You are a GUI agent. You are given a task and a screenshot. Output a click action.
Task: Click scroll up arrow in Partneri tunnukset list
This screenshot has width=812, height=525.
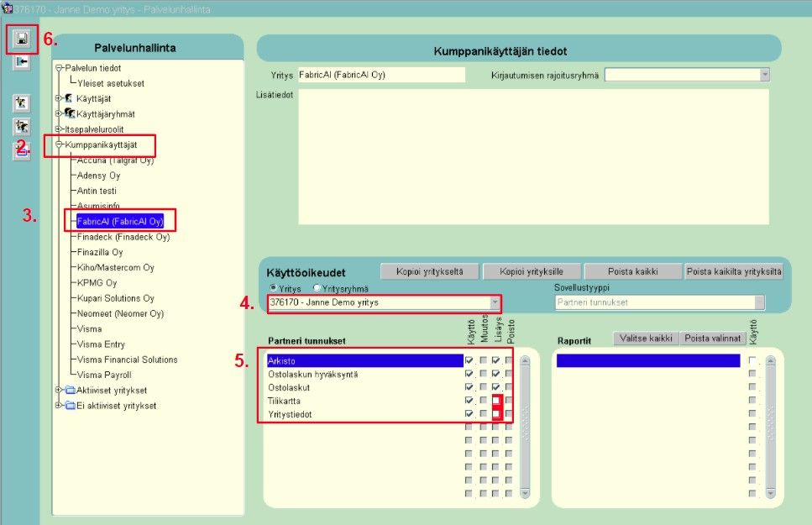click(x=525, y=361)
